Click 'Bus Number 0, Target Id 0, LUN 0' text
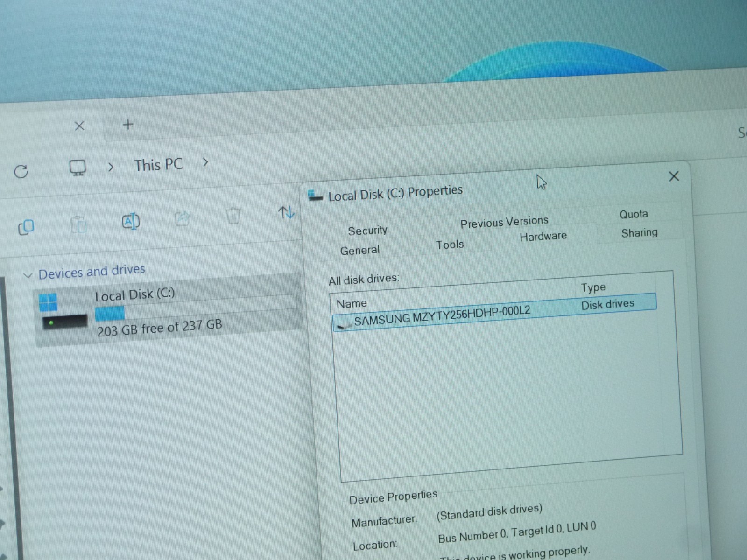This screenshot has width=747, height=560. pyautogui.click(x=517, y=532)
